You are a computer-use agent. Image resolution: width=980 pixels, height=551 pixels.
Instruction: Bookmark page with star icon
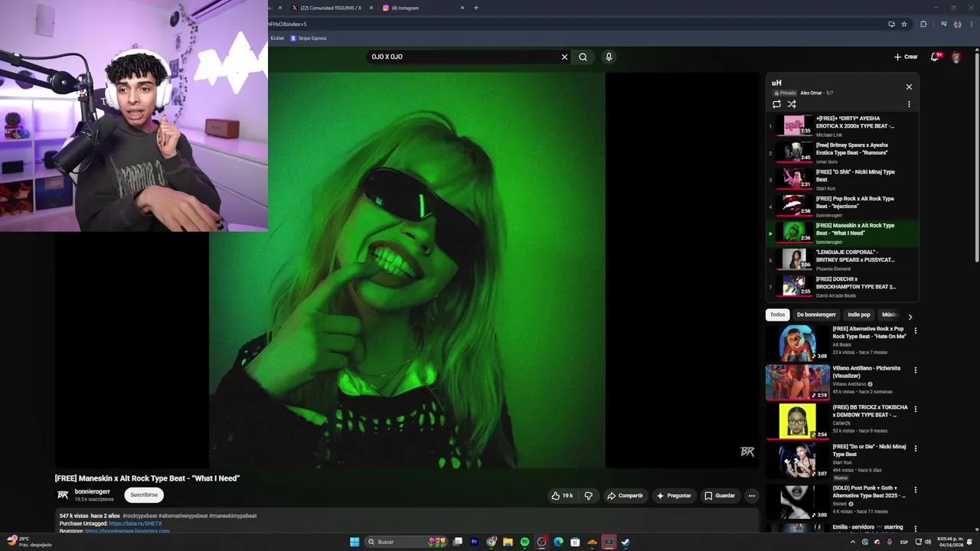coord(904,24)
